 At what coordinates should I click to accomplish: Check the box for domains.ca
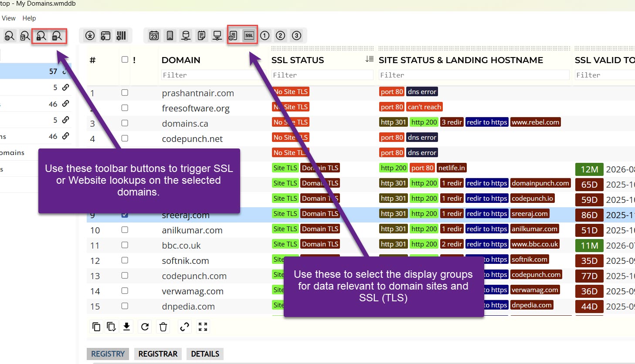[x=125, y=123]
